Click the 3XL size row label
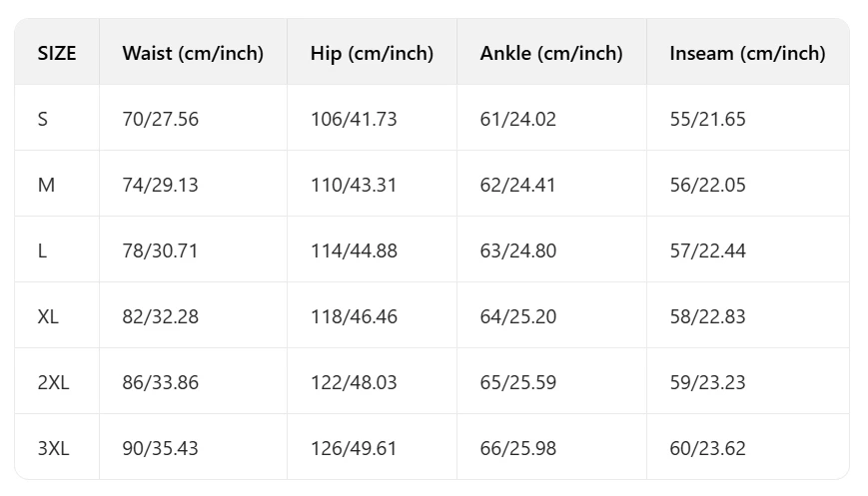868x496 pixels. (x=53, y=448)
